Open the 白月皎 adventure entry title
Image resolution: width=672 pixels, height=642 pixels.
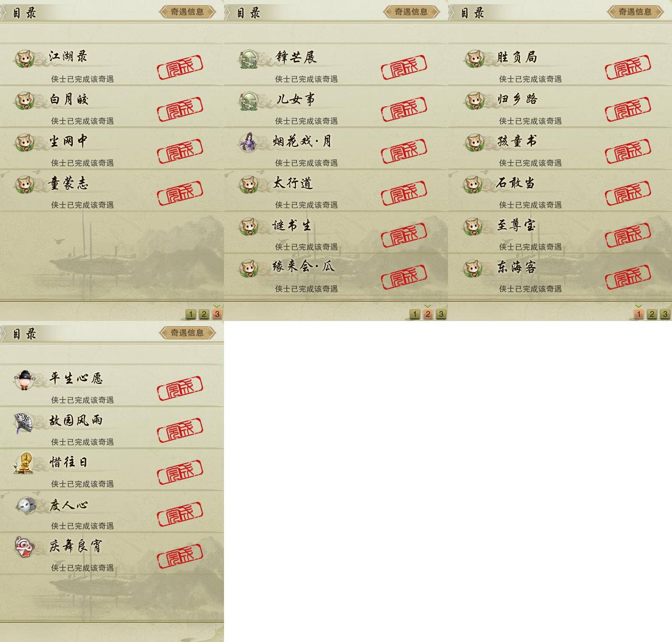pyautogui.click(x=69, y=99)
